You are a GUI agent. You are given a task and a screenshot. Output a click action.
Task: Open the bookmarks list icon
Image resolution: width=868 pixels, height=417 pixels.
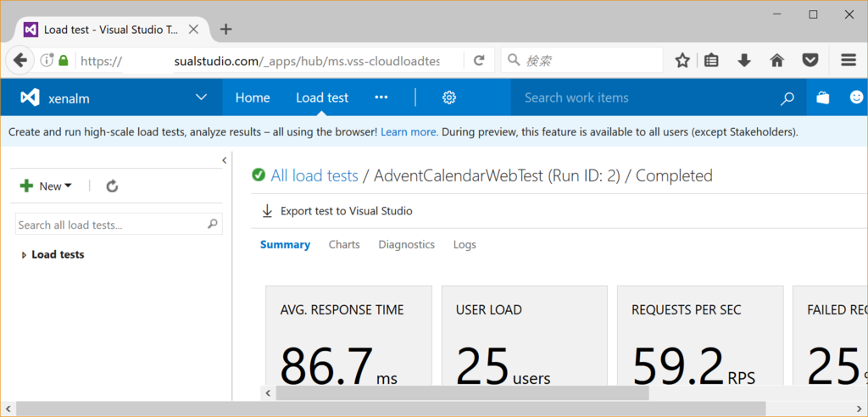(x=711, y=60)
